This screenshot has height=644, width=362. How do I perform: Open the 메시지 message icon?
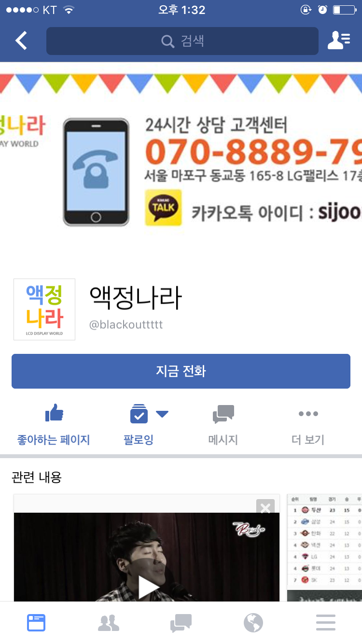pos(223,414)
